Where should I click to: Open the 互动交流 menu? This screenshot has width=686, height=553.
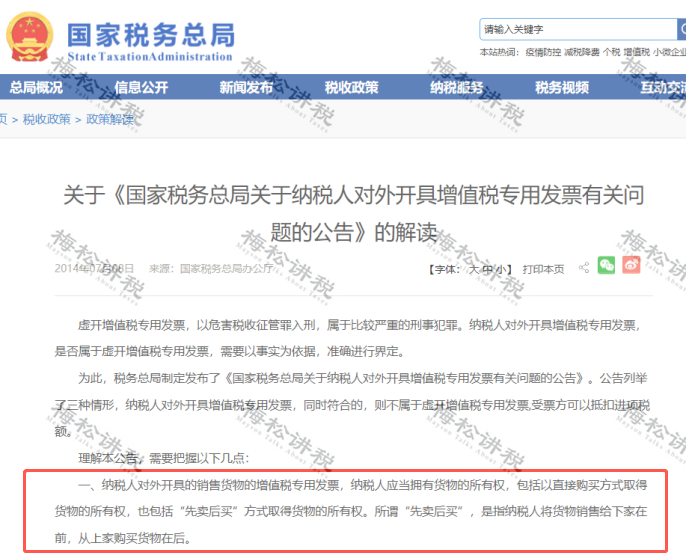coord(663,88)
